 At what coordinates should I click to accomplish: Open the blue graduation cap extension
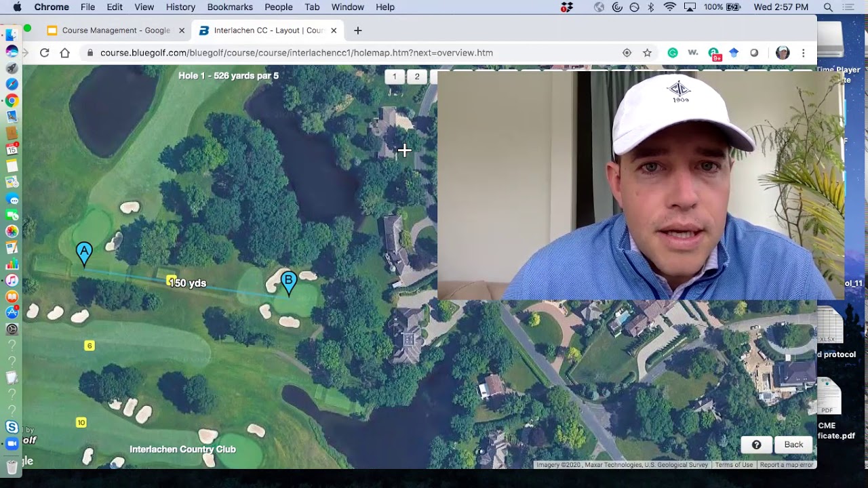pos(734,53)
